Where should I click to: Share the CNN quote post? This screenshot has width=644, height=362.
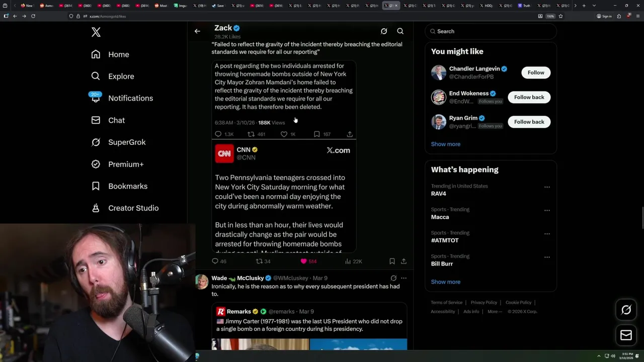[x=404, y=261]
